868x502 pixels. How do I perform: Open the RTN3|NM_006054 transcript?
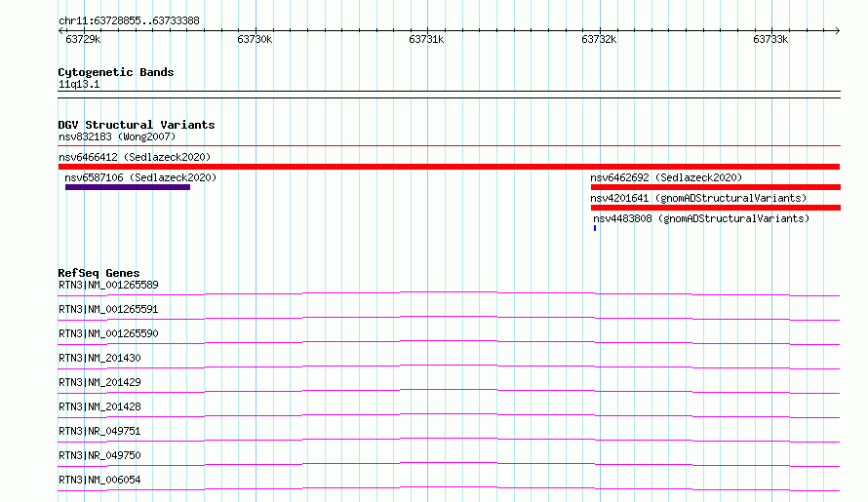[99, 480]
